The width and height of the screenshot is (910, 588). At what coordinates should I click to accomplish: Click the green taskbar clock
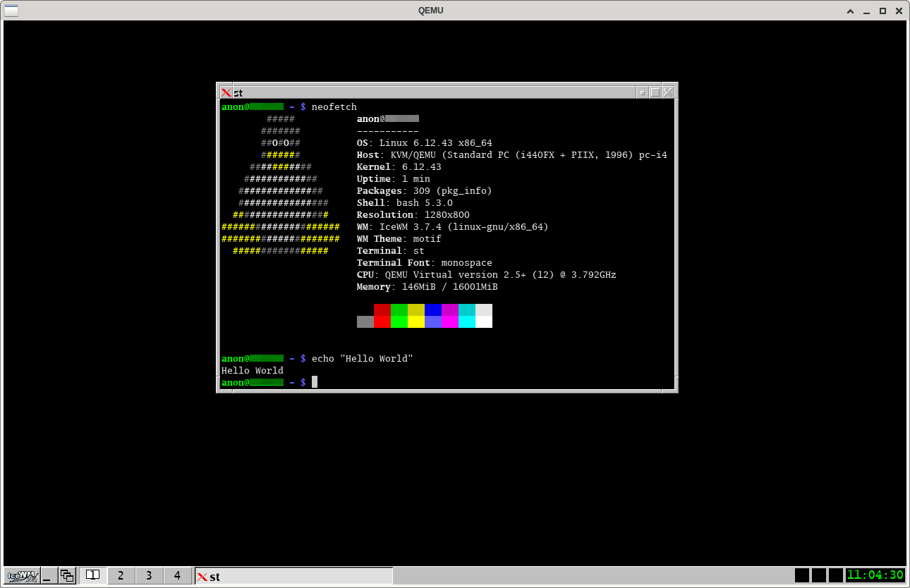[x=875, y=575]
